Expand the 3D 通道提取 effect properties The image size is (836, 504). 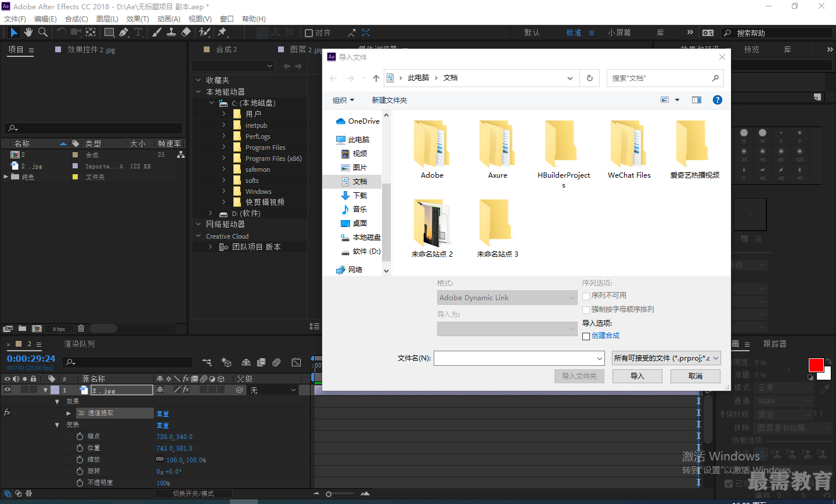(69, 413)
